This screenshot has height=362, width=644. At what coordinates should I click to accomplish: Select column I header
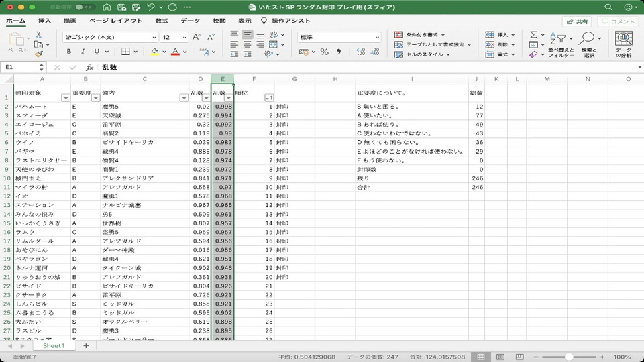(x=412, y=79)
